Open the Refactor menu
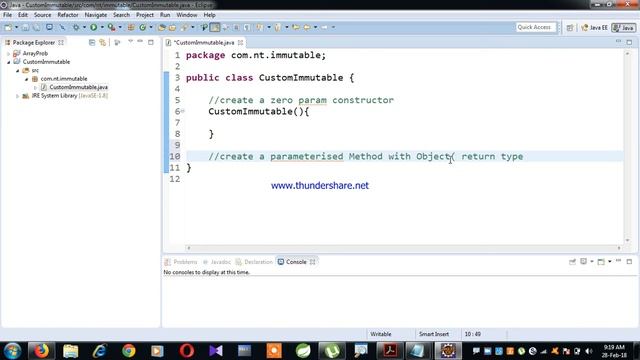Screen dimensions: 640x360 68,15
